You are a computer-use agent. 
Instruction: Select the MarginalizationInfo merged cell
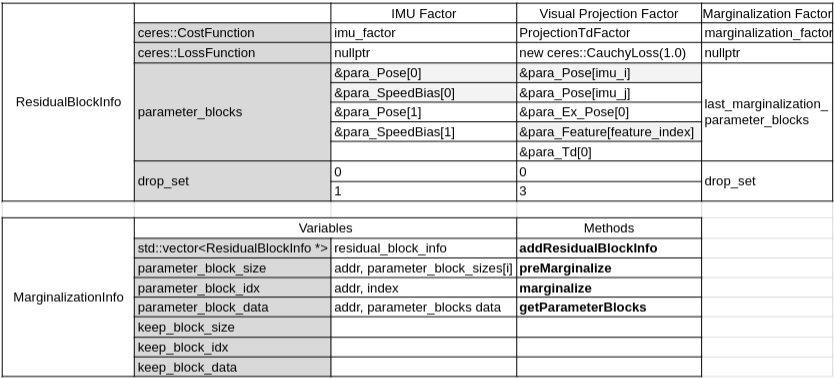(x=68, y=297)
